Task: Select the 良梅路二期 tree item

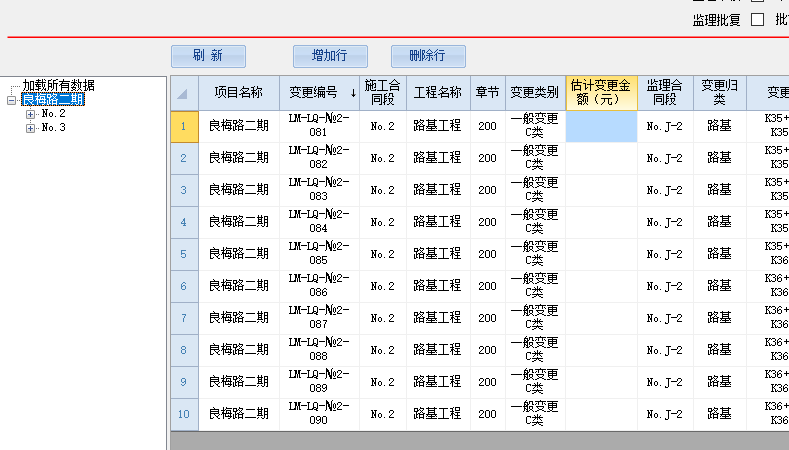Action: 53,100
